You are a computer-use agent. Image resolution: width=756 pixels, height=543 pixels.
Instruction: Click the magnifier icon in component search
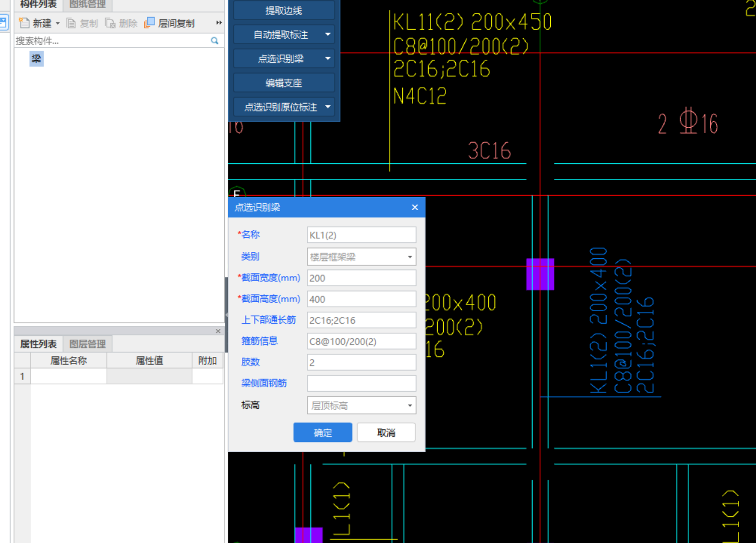215,41
